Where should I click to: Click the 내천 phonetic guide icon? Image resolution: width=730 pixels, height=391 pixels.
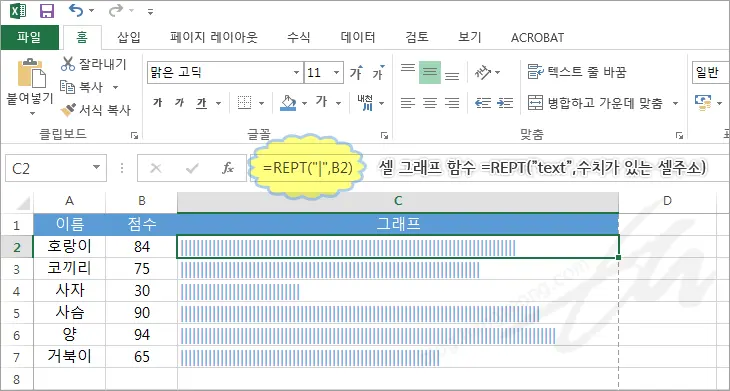pyautogui.click(x=365, y=103)
